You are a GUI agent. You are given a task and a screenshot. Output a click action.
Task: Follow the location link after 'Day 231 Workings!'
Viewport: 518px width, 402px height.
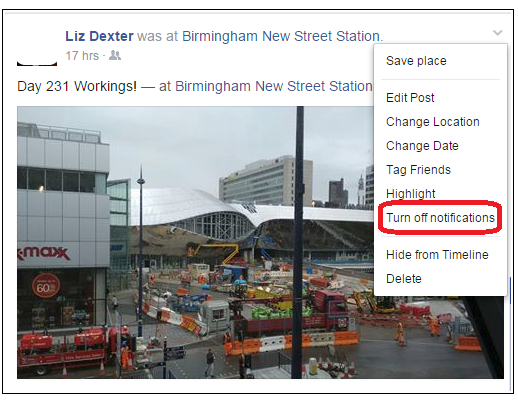coord(274,86)
